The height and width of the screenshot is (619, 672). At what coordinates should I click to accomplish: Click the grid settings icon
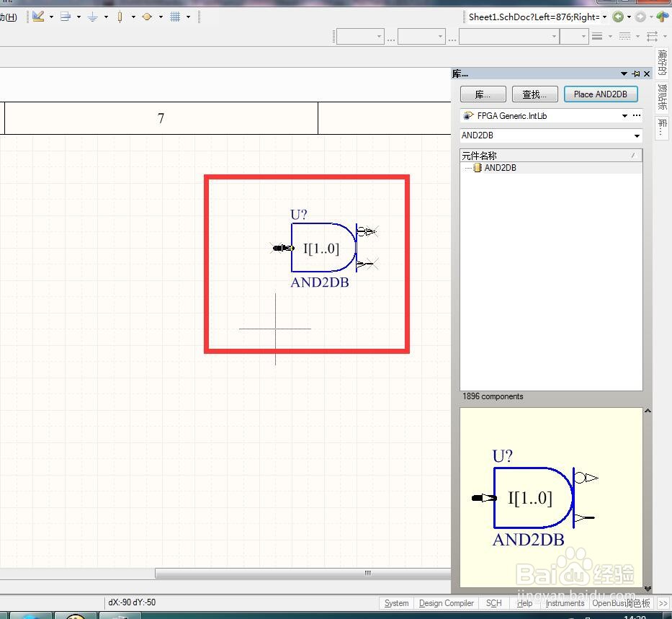175,17
